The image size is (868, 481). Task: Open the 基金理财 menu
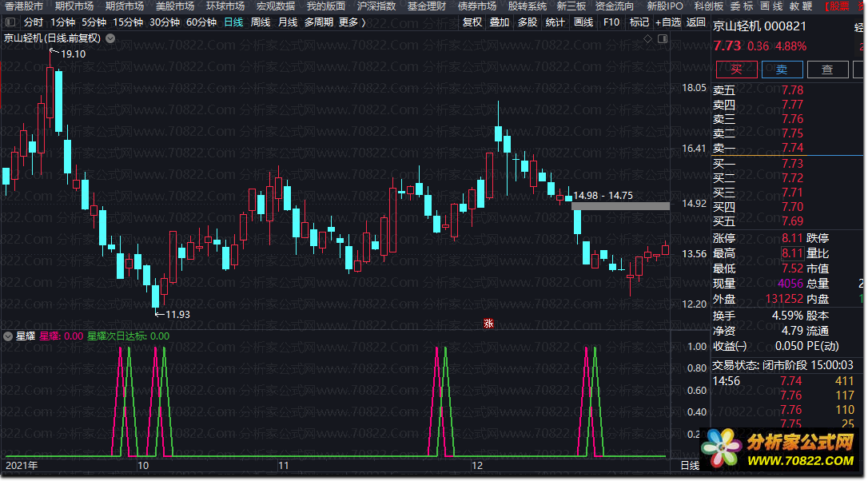coord(427,6)
